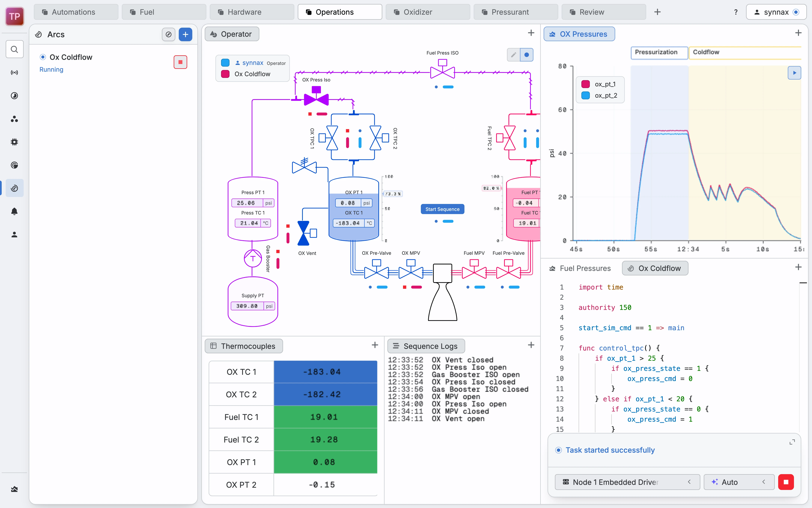Click the help question mark icon
The image size is (812, 508).
coord(735,12)
